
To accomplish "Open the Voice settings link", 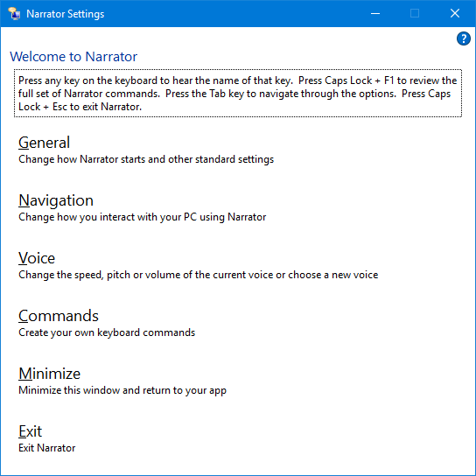I will [x=37, y=258].
